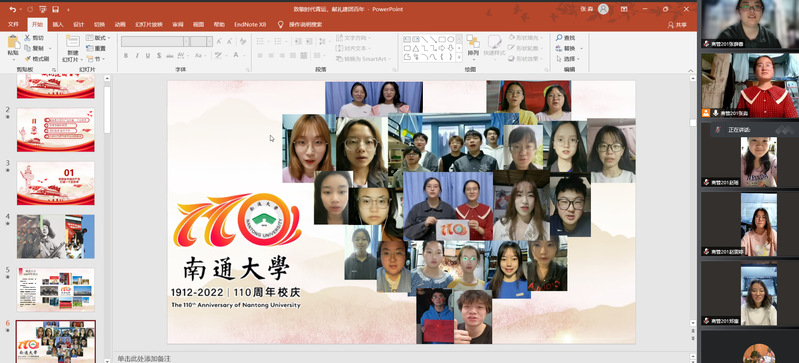Toggle Italic formatting button
The width and height of the screenshot is (799, 363).
137,55
